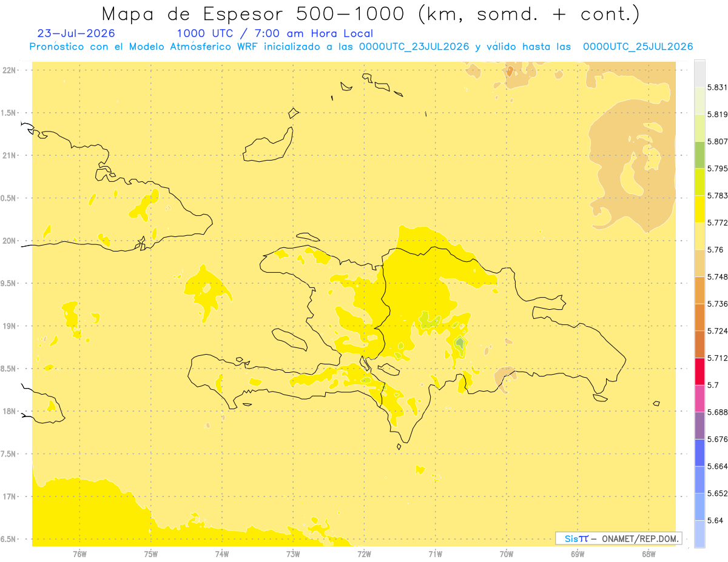728x562 pixels.
Task: Select the legend value "5.688"
Action: (717, 412)
